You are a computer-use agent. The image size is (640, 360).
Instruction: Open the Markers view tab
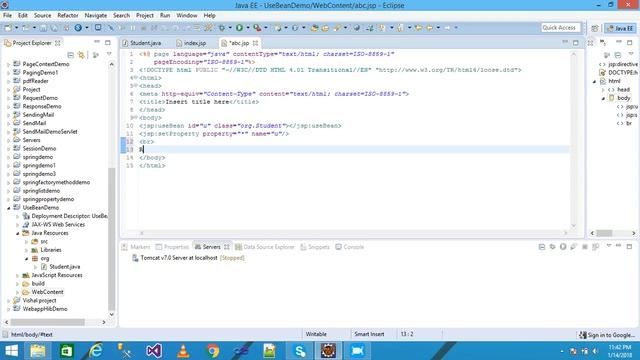click(x=136, y=247)
